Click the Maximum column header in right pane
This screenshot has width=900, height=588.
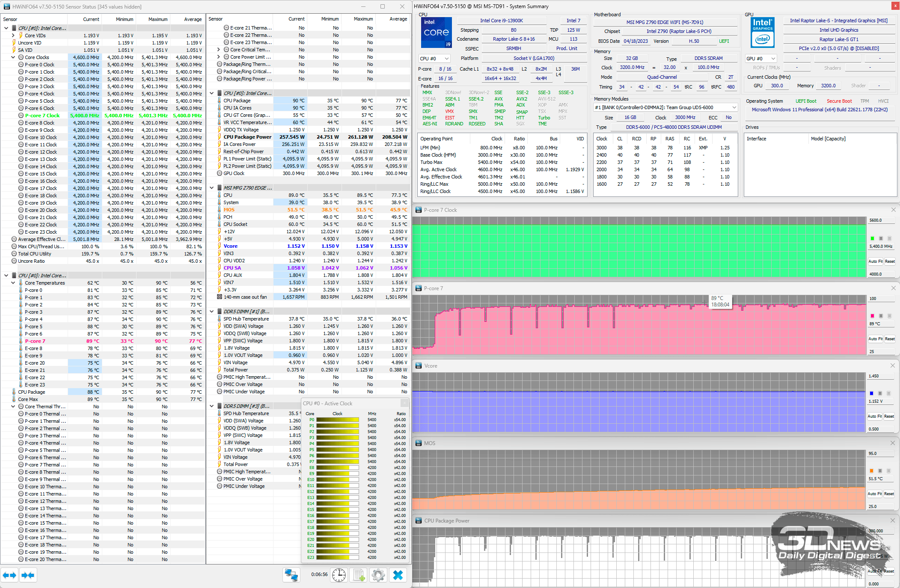point(358,19)
